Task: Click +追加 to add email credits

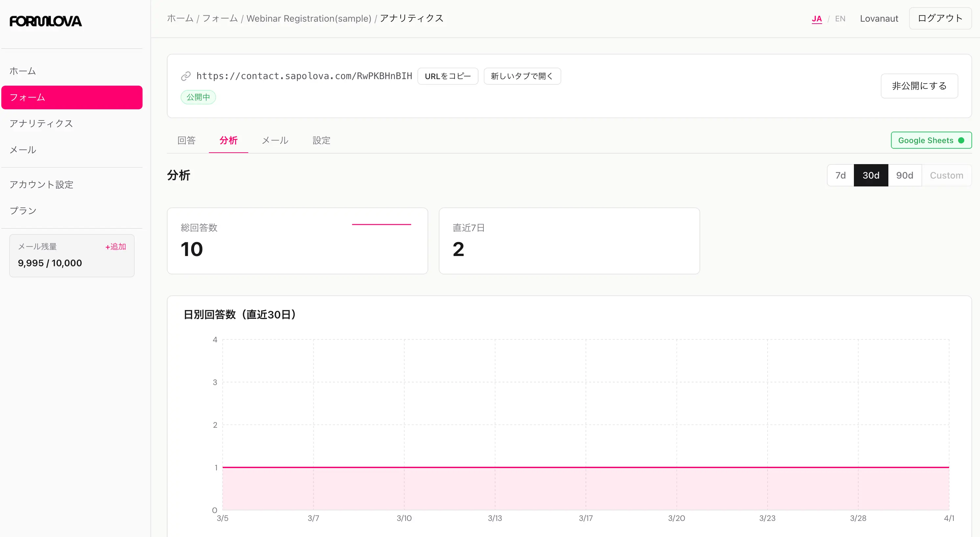Action: coord(115,247)
